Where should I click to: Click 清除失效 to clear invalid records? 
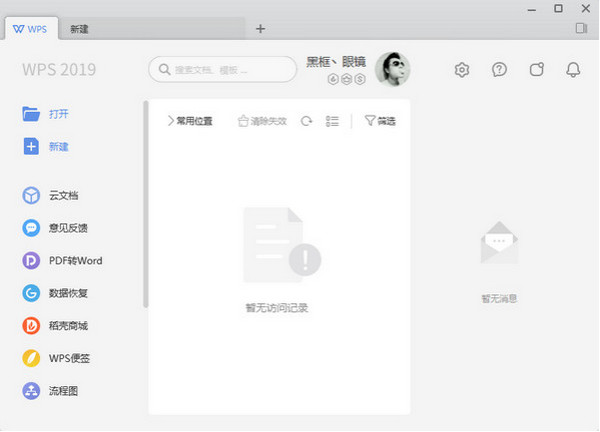click(261, 121)
